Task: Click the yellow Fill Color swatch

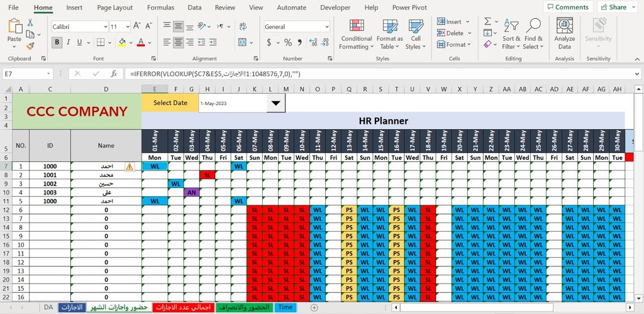Action: [x=122, y=42]
